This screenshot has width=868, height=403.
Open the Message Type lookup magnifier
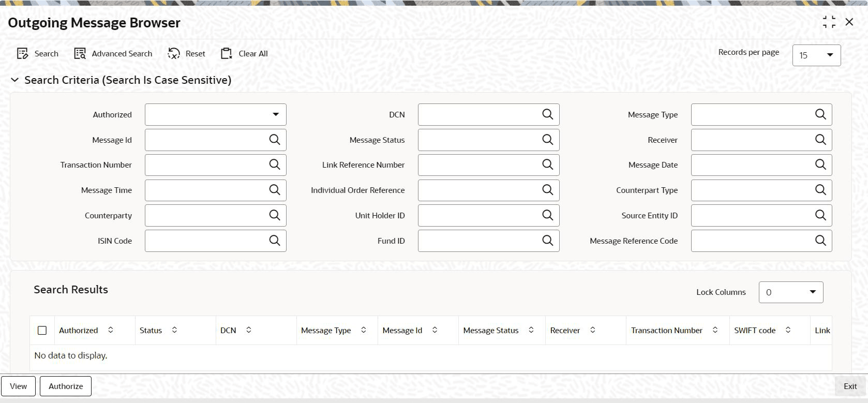(820, 114)
